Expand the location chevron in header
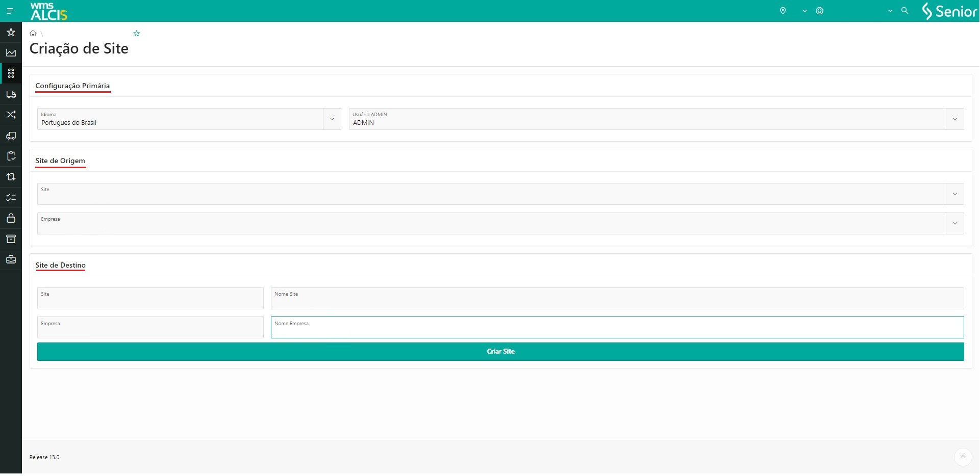This screenshot has width=980, height=476. [x=805, y=11]
